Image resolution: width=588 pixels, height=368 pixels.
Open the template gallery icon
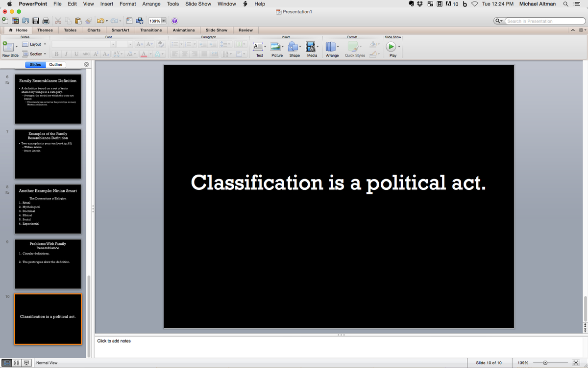click(x=15, y=21)
